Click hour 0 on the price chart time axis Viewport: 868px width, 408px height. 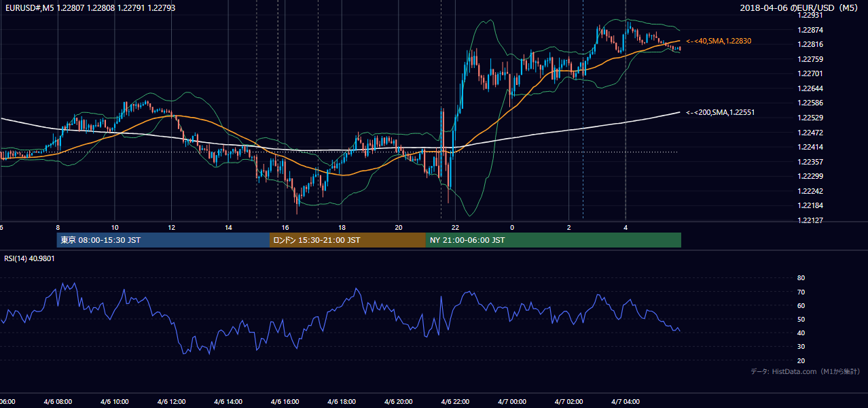pyautogui.click(x=512, y=227)
